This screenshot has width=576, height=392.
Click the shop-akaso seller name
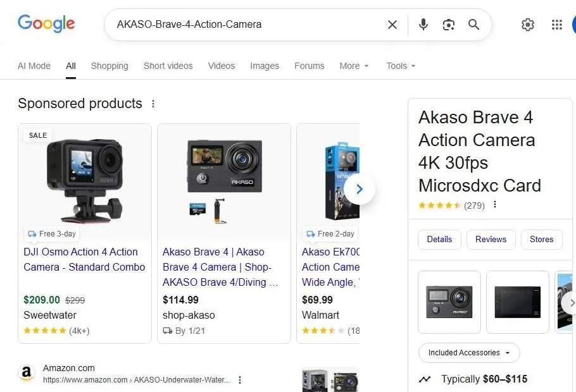tap(189, 315)
